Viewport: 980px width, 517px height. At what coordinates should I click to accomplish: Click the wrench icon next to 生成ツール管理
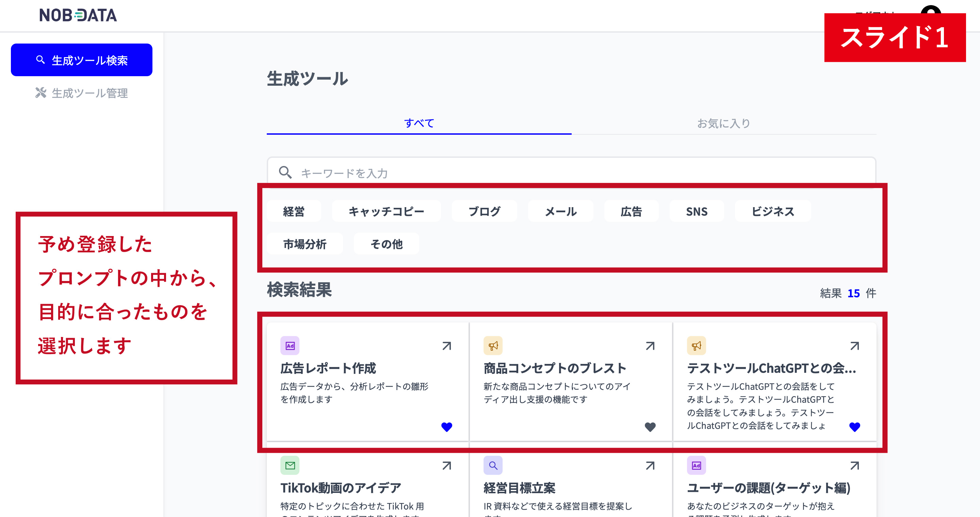(x=41, y=93)
